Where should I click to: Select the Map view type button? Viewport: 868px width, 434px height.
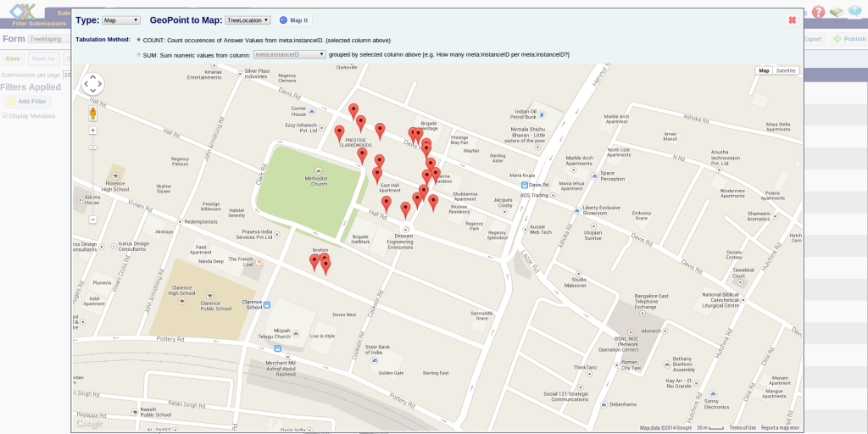point(764,70)
